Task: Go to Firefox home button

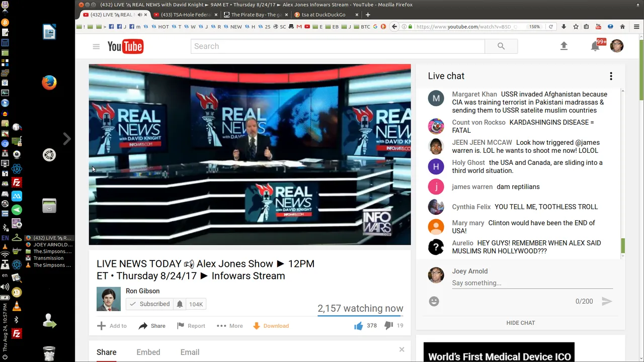Action: point(622,27)
